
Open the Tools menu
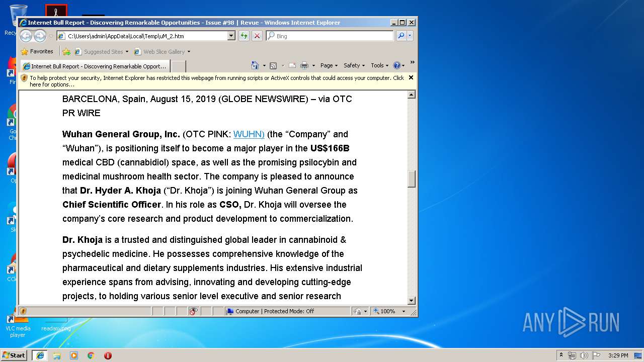(379, 65)
